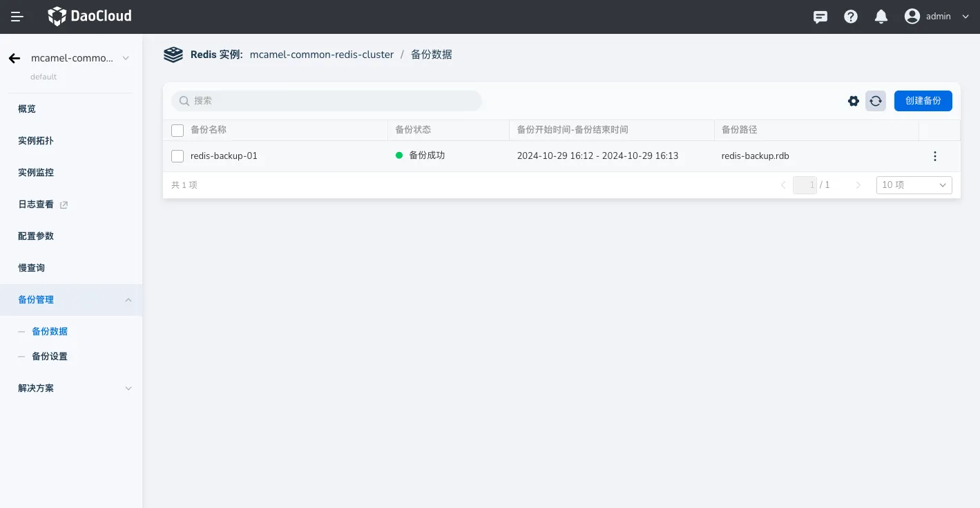Refresh the backup list
Image resolution: width=980 pixels, height=508 pixels.
coord(876,101)
